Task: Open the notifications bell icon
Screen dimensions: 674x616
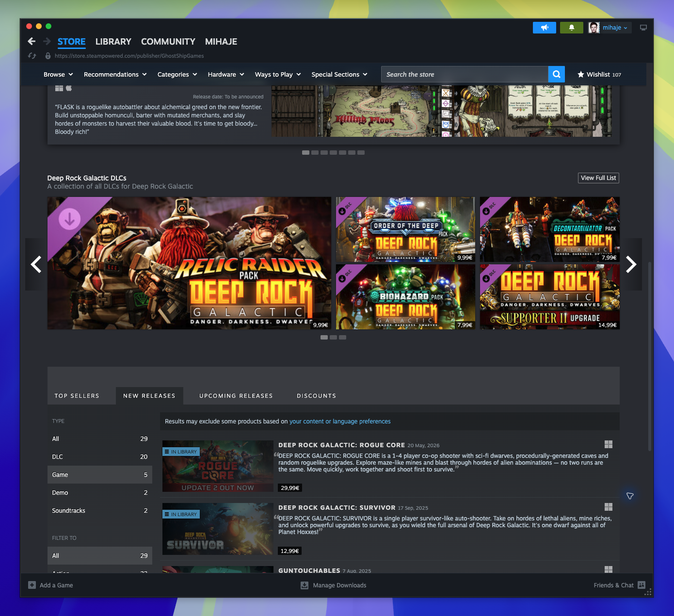Action: point(572,28)
